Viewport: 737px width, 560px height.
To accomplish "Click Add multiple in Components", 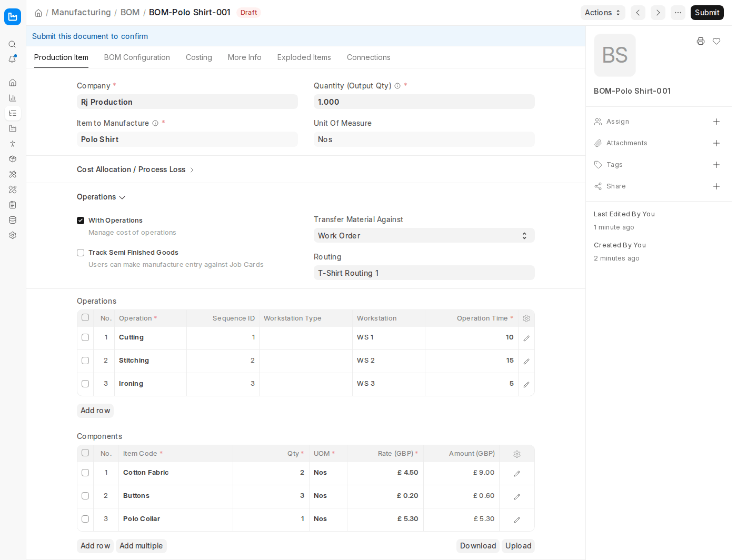I will click(141, 546).
